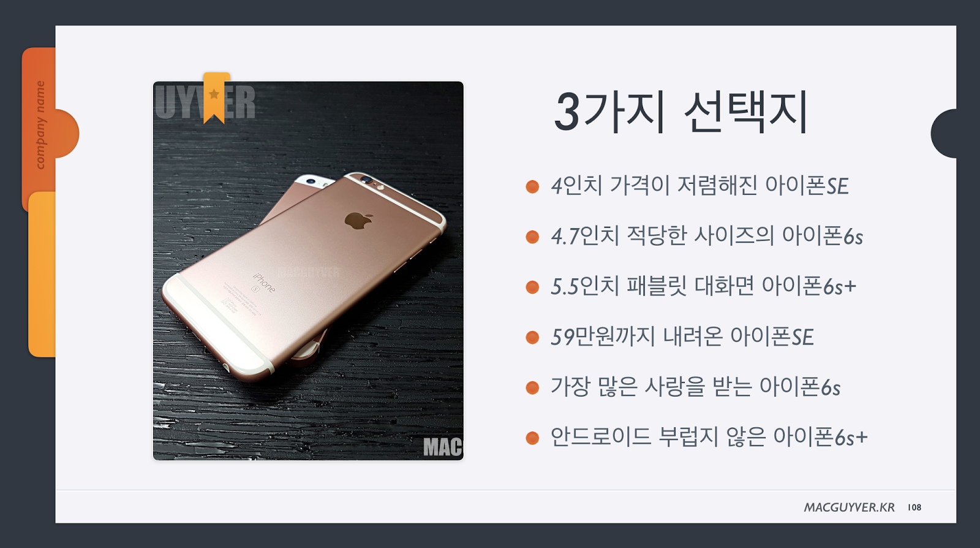The image size is (980, 548).
Task: Click the bullet next to 59만원까지 line
Action: 532,337
